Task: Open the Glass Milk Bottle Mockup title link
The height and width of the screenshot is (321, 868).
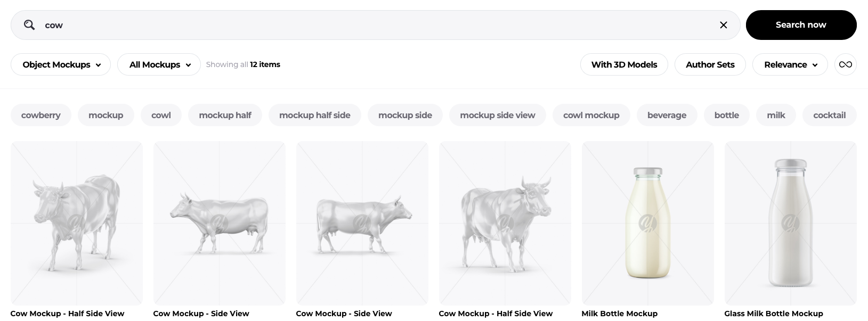Action: click(x=774, y=314)
